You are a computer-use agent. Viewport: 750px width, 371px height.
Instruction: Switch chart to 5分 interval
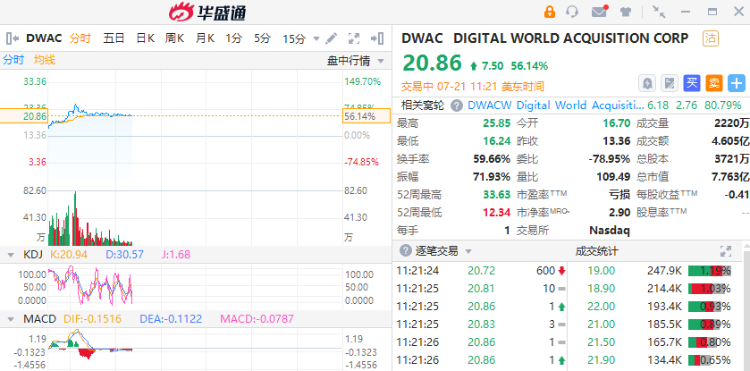(x=262, y=38)
